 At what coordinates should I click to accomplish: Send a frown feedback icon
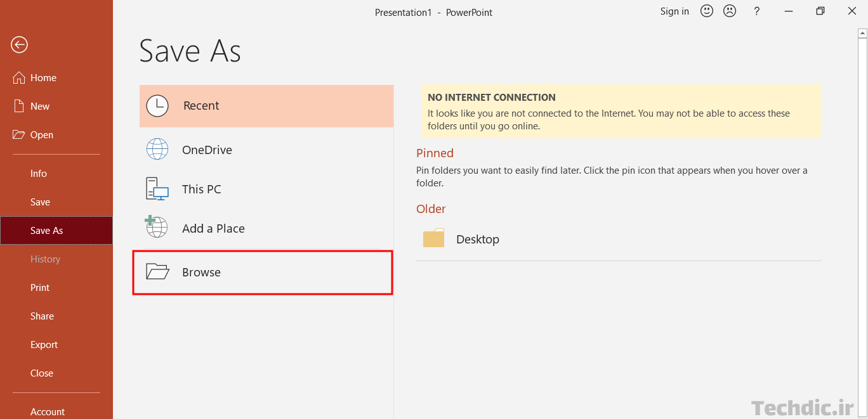[x=730, y=11]
